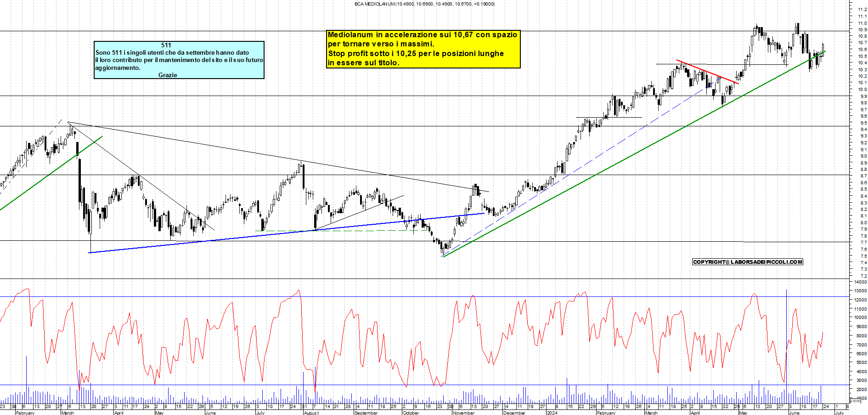Click the 3000 volume axis label
Screen dimensions: 868x415
[x=862, y=381]
